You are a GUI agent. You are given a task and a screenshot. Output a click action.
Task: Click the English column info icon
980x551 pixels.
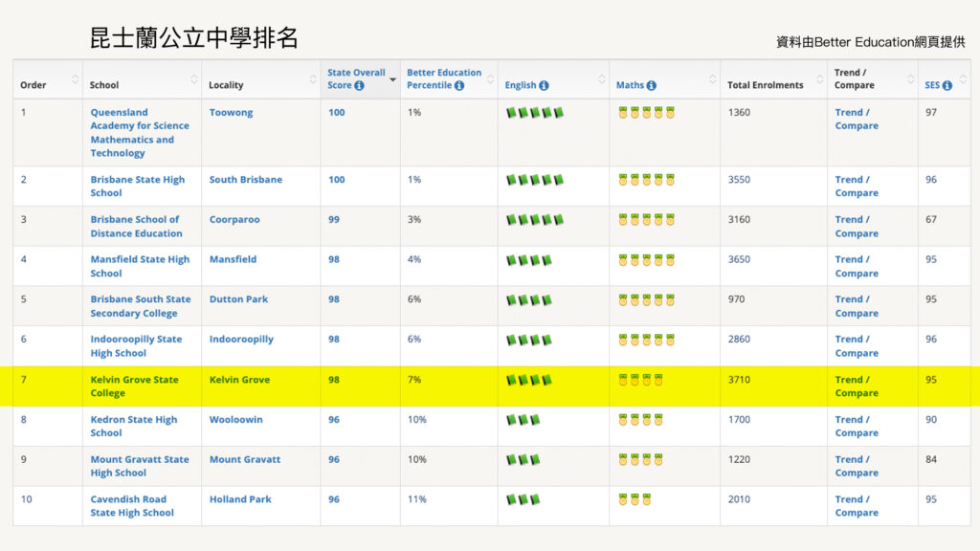544,85
